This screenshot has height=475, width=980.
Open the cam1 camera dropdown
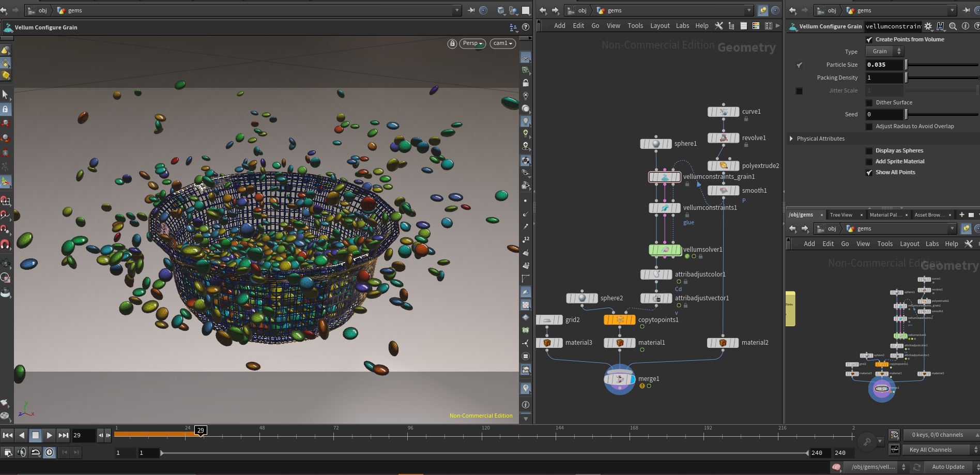click(502, 43)
